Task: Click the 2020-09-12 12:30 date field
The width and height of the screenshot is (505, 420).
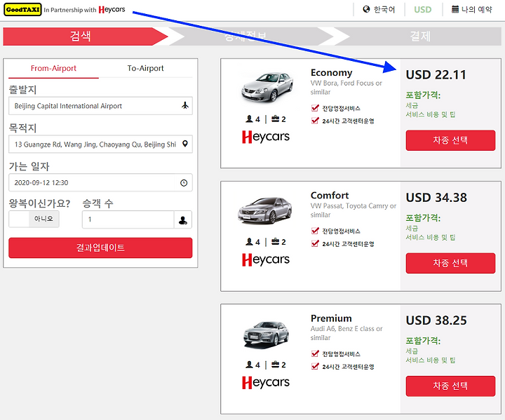Action: pyautogui.click(x=100, y=182)
